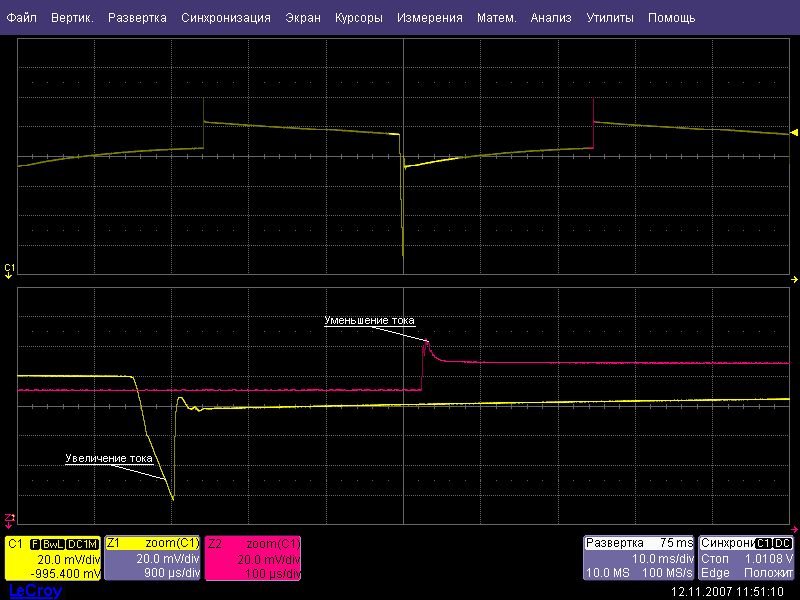Screen dimensions: 800x600
Task: Open the Развертка menu in menu bar
Action: 137,18
